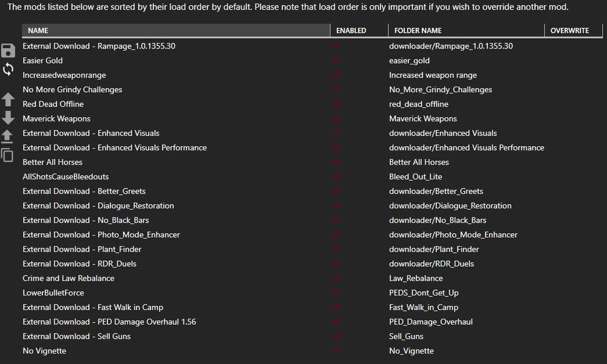The width and height of the screenshot is (607, 364).
Task: Select the Increasedweaponrange mod row
Action: 64,75
